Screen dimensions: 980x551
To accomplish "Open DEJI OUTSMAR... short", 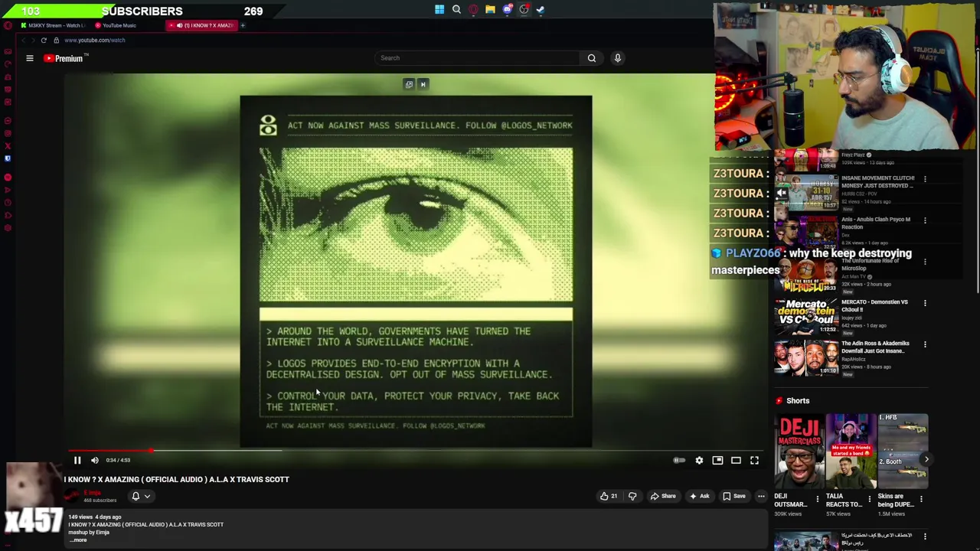I will 799,451.
